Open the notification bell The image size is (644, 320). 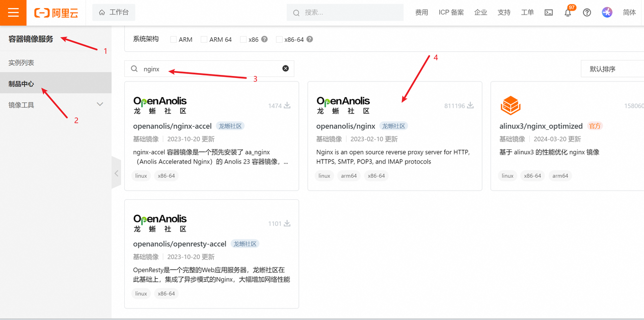pos(568,13)
